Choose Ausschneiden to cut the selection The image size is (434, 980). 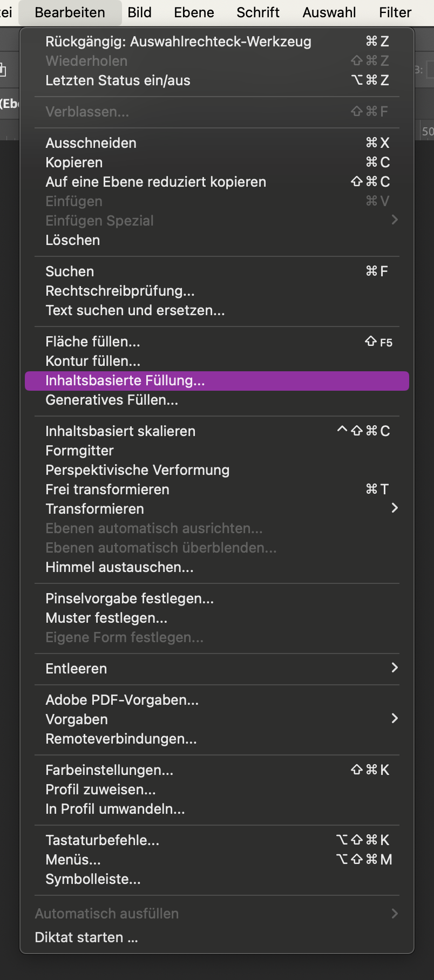tap(91, 143)
